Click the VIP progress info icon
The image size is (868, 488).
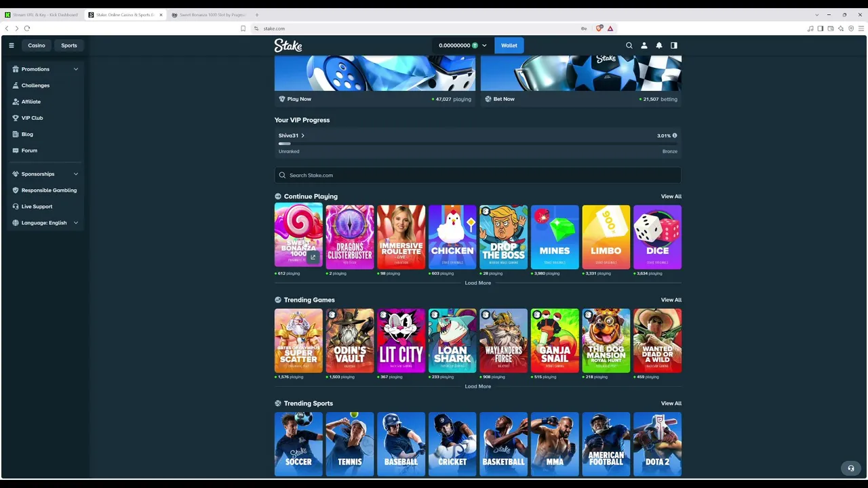[x=674, y=136]
